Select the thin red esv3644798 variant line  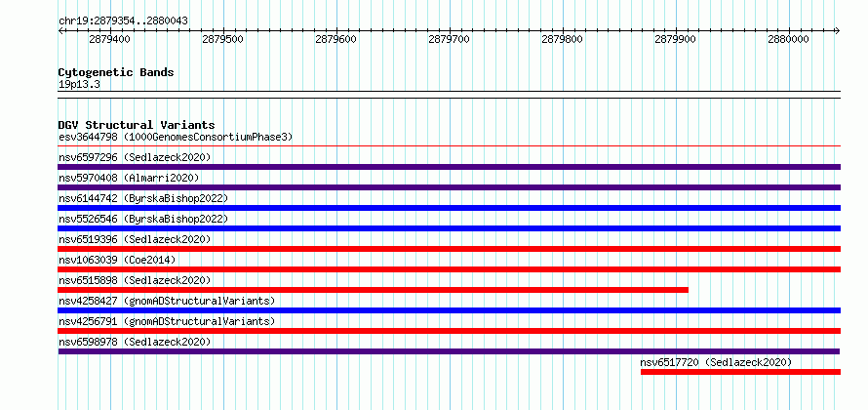pyautogui.click(x=450, y=146)
